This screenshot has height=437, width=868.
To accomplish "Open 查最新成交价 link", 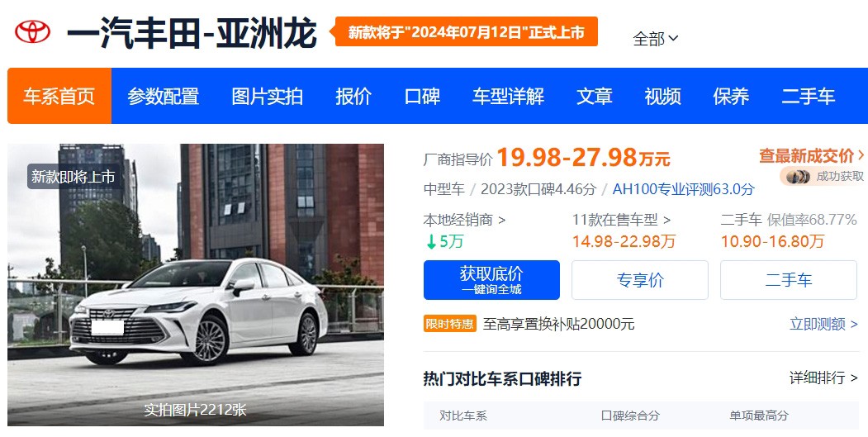I will point(811,155).
